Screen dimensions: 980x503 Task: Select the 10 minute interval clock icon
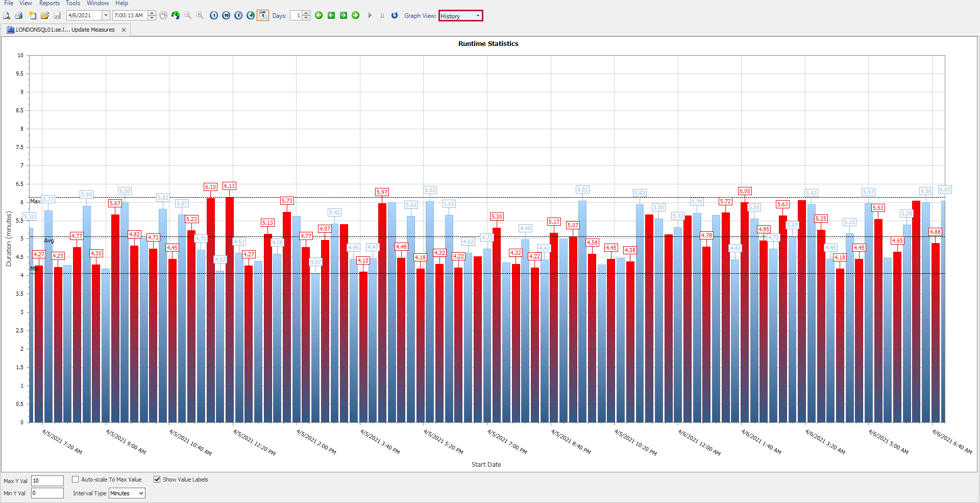click(226, 16)
